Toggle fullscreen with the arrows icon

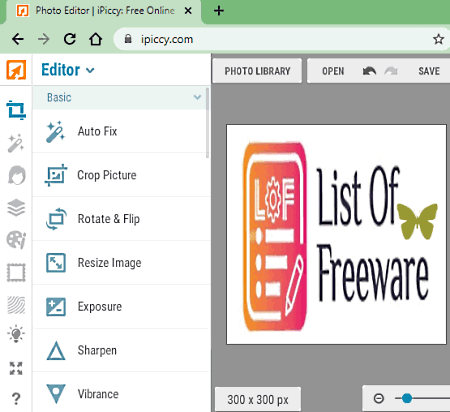click(16, 368)
